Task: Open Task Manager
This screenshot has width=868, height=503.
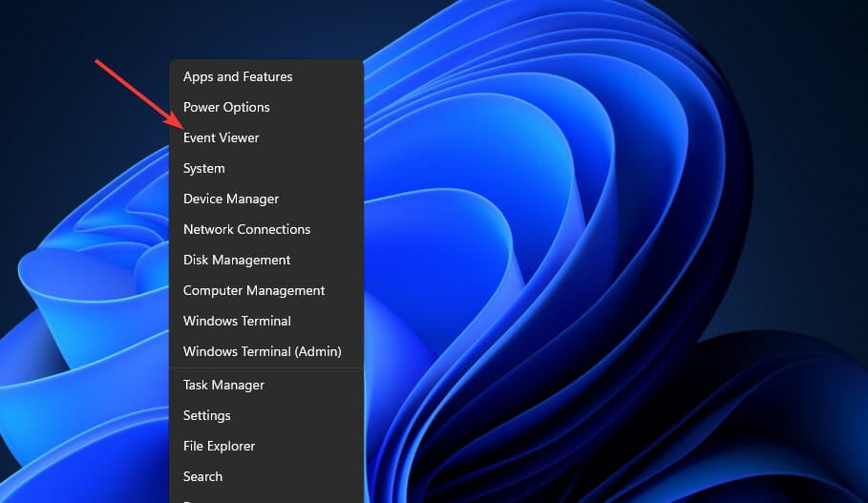Action: tap(266, 386)
